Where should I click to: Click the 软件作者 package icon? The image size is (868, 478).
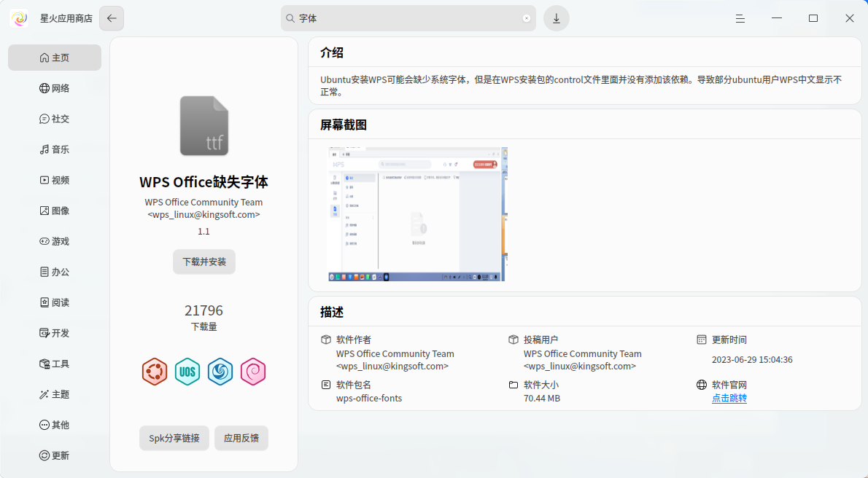coord(326,340)
